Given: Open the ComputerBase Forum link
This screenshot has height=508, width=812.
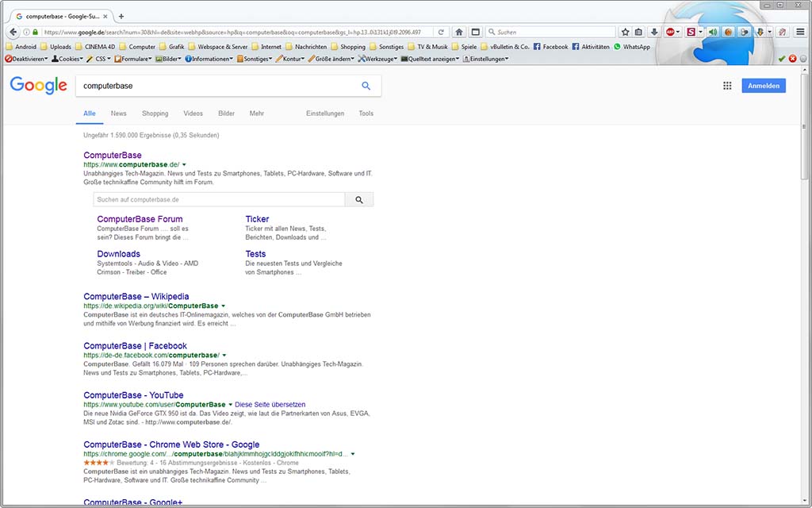Looking at the screenshot, I should coord(140,219).
